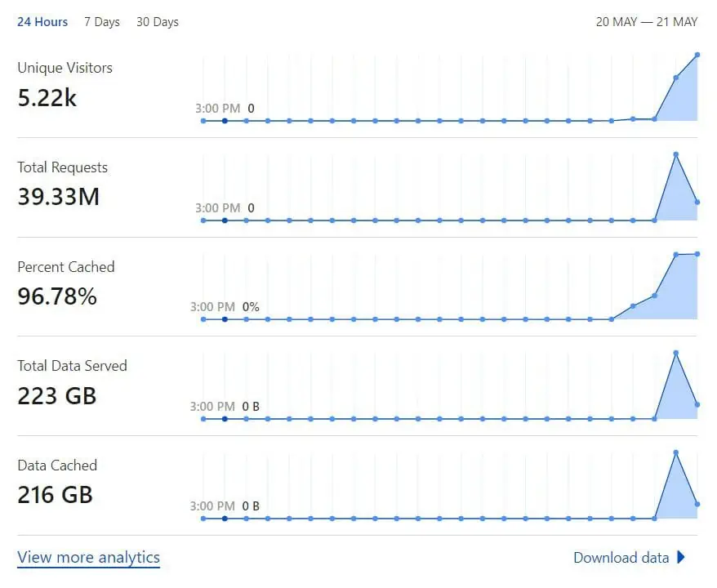Click the 20 MAY — 21 MAY date range
This screenshot has width=717, height=588.
pos(647,22)
